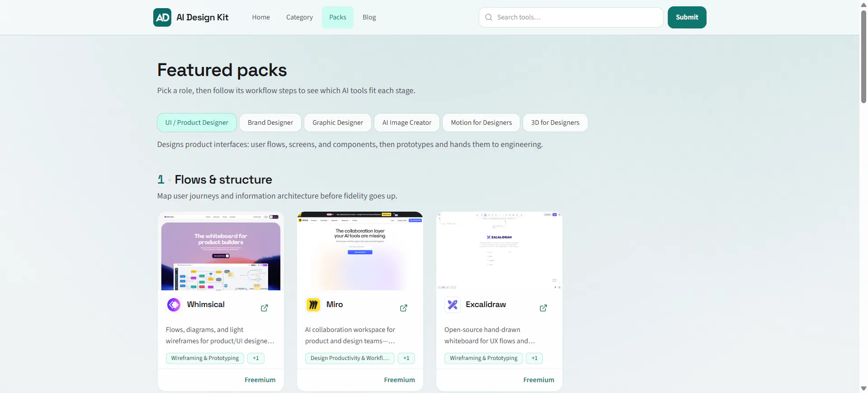Screen dimensions: 868x393
Task: Click the Search tools input field
Action: point(571,17)
